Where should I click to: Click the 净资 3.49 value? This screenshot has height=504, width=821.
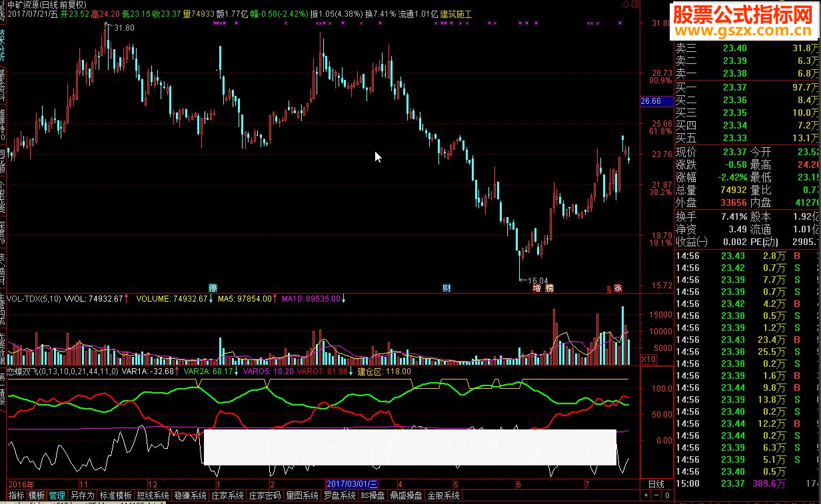pyautogui.click(x=738, y=229)
